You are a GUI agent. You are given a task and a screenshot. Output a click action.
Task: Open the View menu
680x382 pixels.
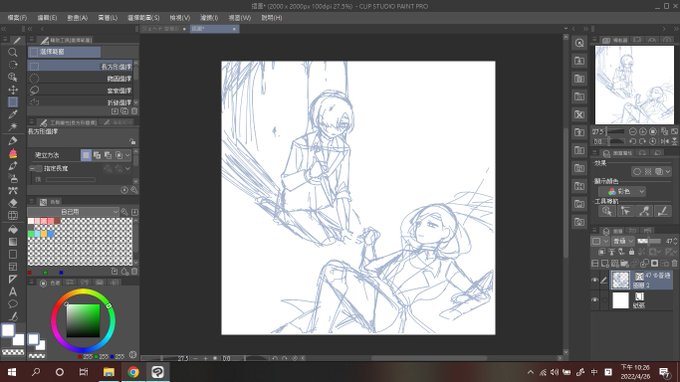180,18
